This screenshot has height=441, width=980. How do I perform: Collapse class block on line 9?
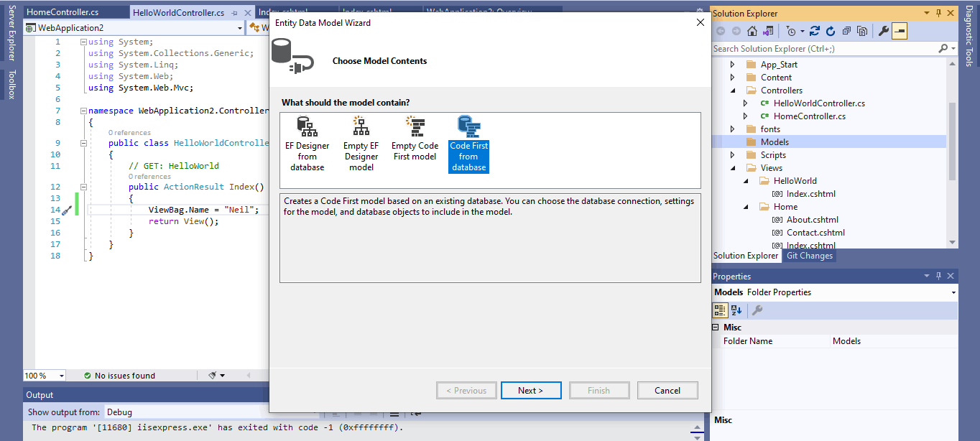tap(83, 143)
